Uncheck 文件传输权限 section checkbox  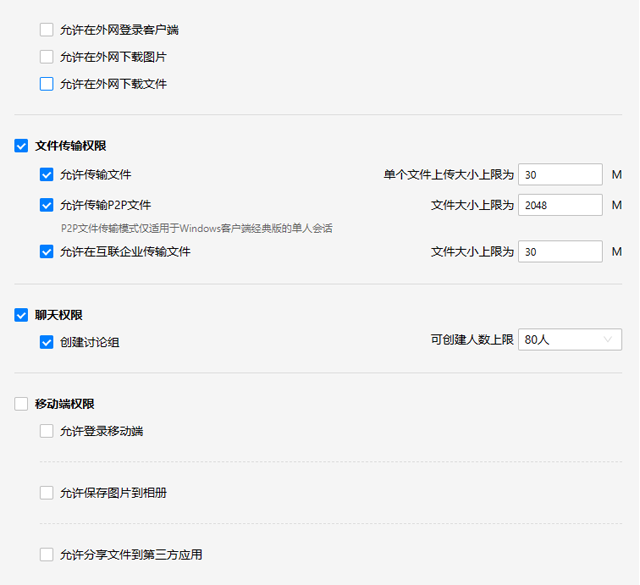coord(21,146)
